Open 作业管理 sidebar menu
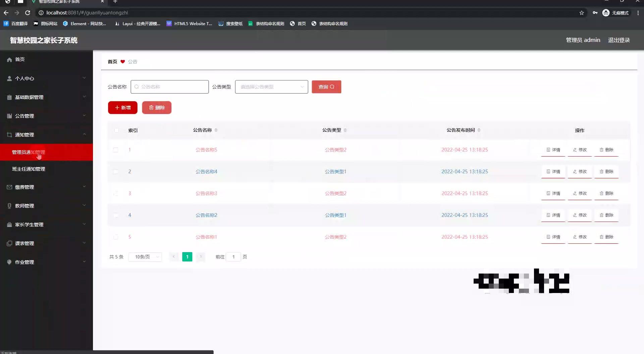The image size is (644, 354). 46,262
